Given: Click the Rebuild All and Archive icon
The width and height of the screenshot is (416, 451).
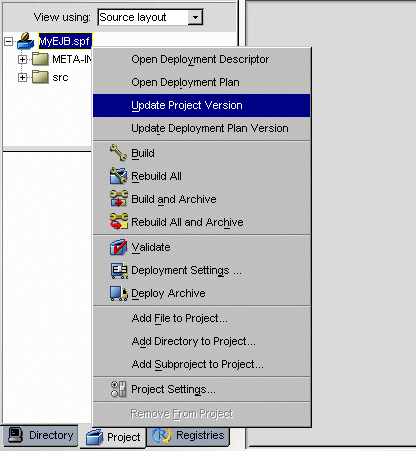Looking at the screenshot, I should click(119, 222).
